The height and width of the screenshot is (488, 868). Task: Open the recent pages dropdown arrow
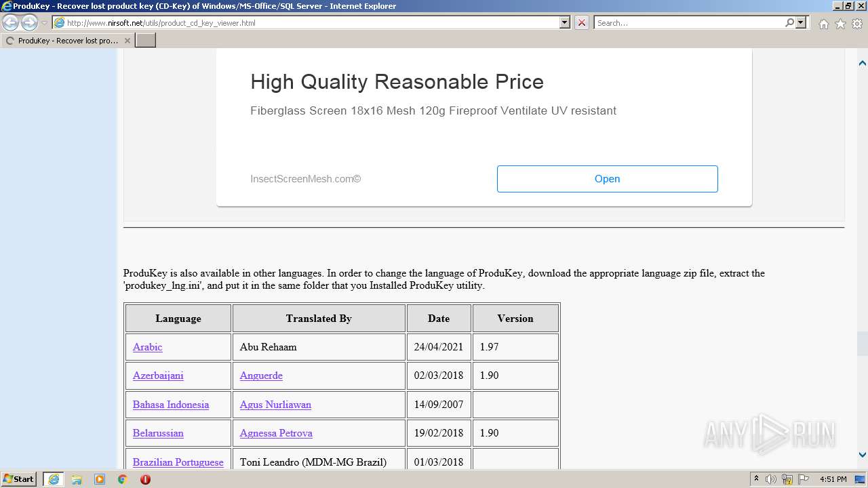[x=44, y=23]
